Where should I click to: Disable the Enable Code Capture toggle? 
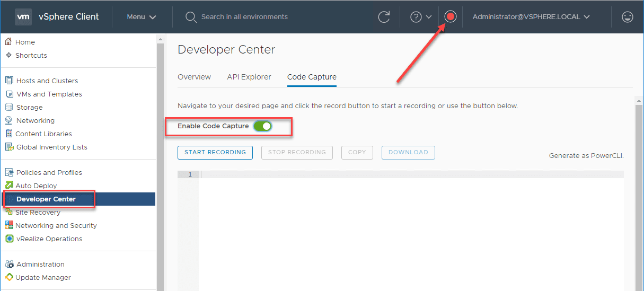[262, 126]
